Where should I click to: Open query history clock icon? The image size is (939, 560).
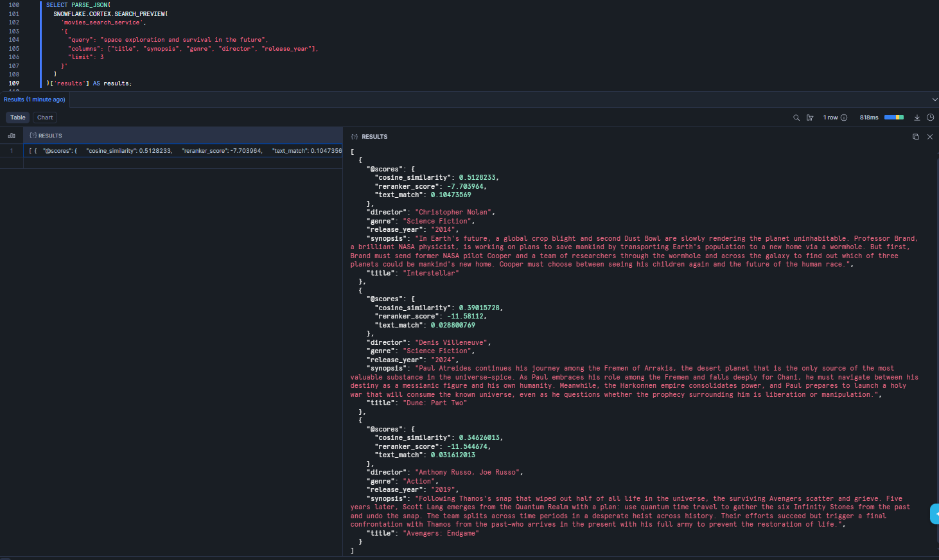tap(930, 118)
